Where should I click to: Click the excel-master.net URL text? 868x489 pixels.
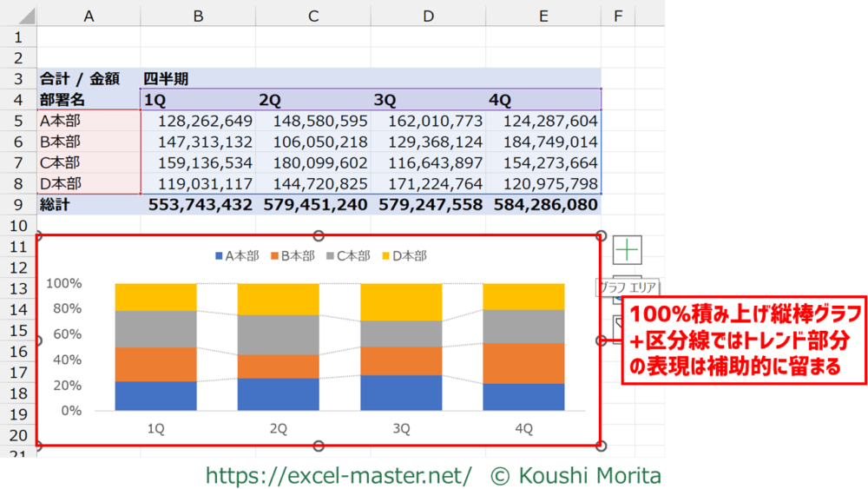(x=339, y=475)
